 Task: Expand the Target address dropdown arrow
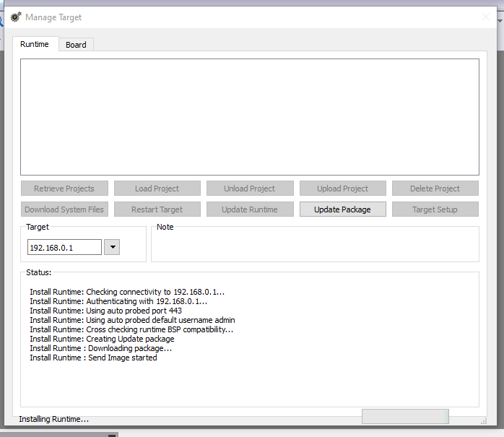coord(112,248)
